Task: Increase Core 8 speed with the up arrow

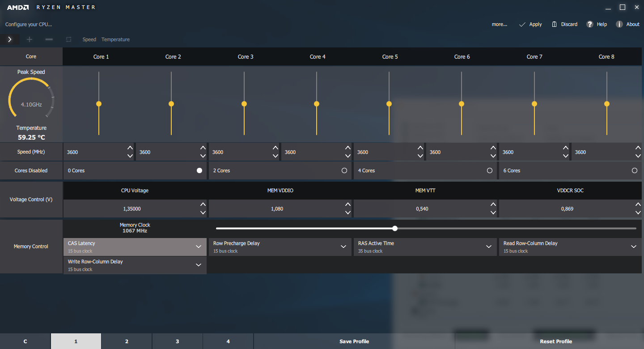Action: [638, 148]
